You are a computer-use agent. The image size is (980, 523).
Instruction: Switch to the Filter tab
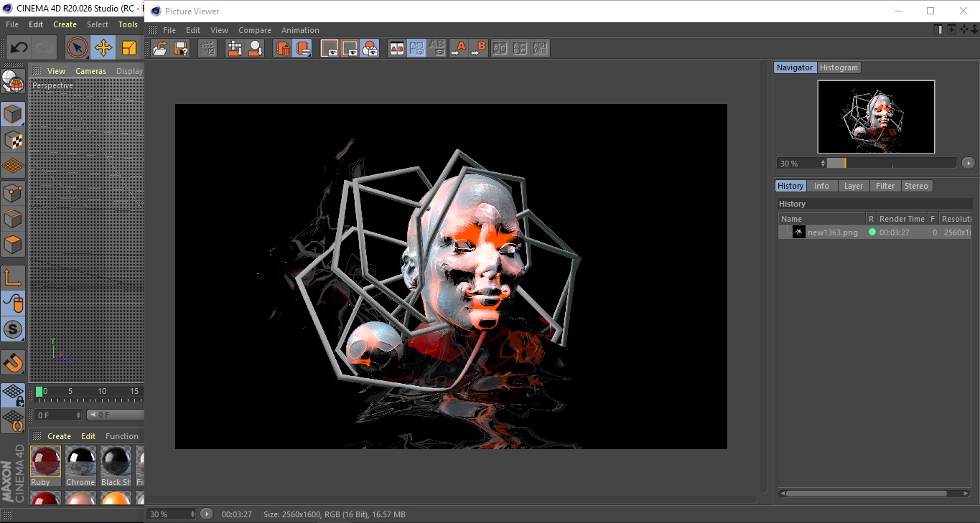(885, 186)
